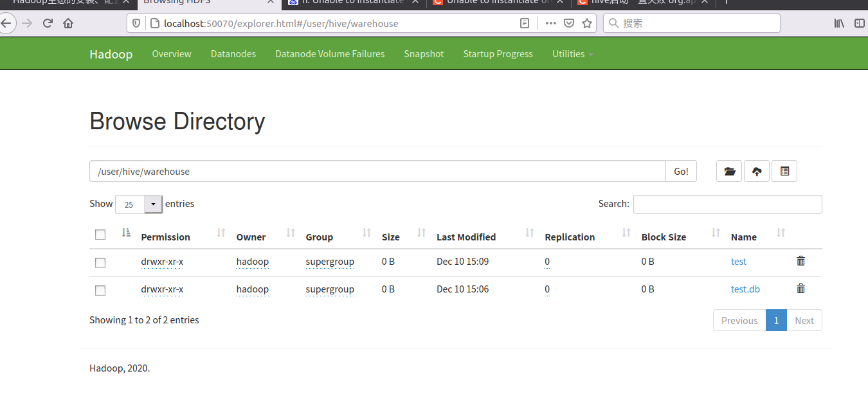
Task: Click the Dec 10 15:09 date cell
Action: (462, 262)
